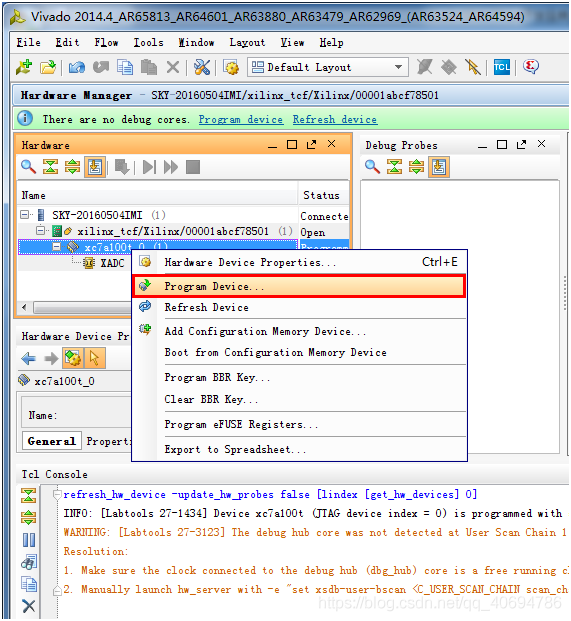Click the Delete X toolbar icon
Screen dimensions: 571x621
point(173,67)
